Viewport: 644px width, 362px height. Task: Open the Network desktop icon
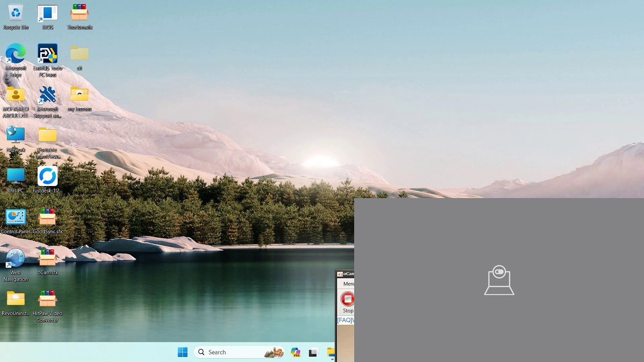(x=16, y=139)
